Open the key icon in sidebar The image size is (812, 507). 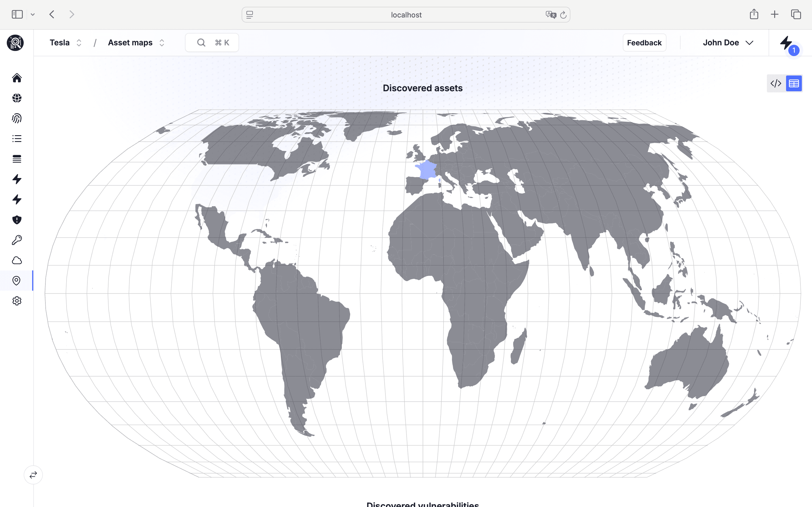pyautogui.click(x=17, y=240)
